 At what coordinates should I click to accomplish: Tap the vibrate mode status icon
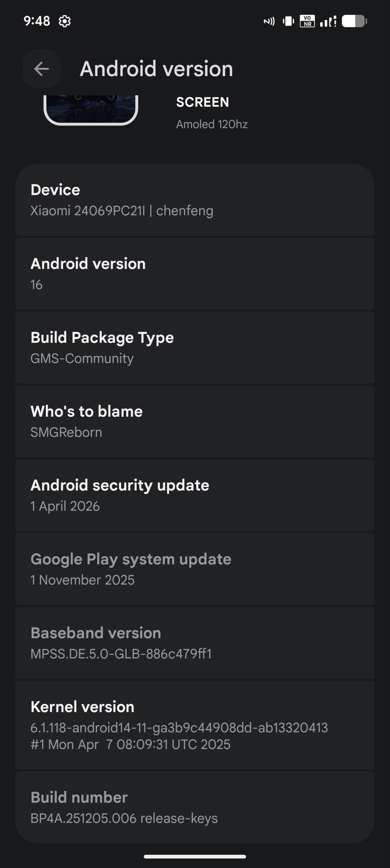tap(288, 21)
